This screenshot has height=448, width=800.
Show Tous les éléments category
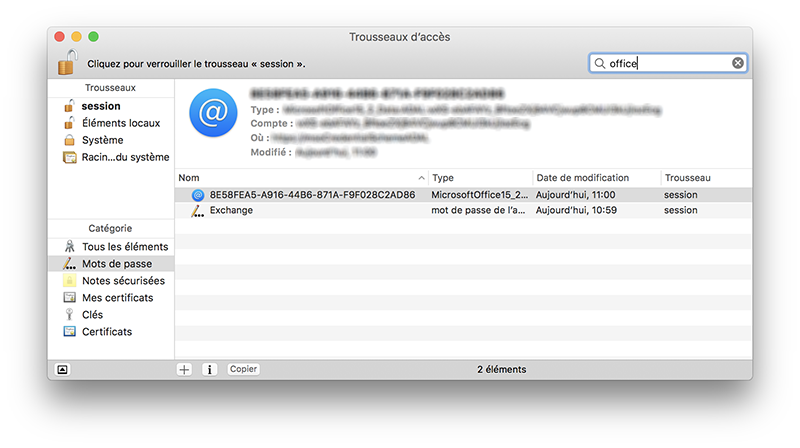pos(124,246)
